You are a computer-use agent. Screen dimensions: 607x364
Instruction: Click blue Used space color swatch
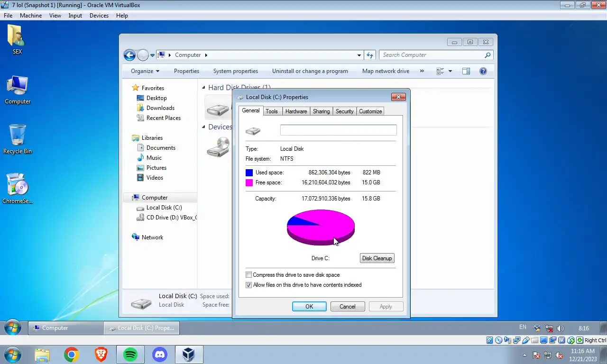(x=249, y=173)
